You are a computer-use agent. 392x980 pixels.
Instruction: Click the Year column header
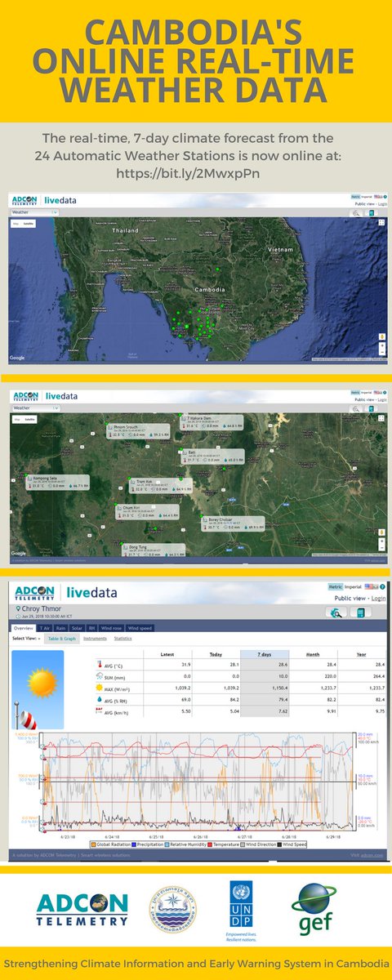point(360,654)
